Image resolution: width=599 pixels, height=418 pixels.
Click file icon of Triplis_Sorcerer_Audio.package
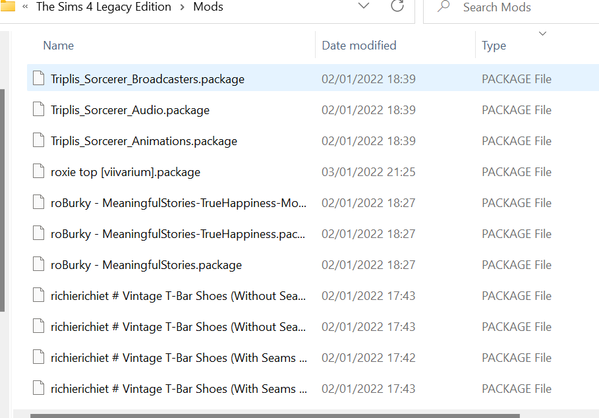point(38,110)
